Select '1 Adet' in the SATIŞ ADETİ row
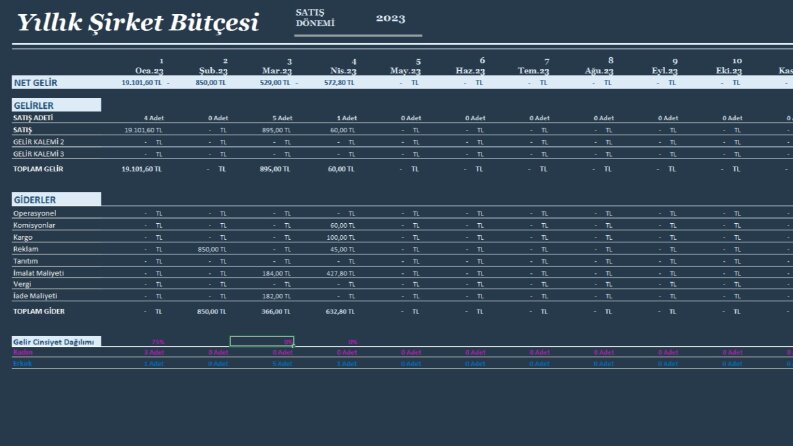Viewport: 793px width, 446px height. coord(346,118)
